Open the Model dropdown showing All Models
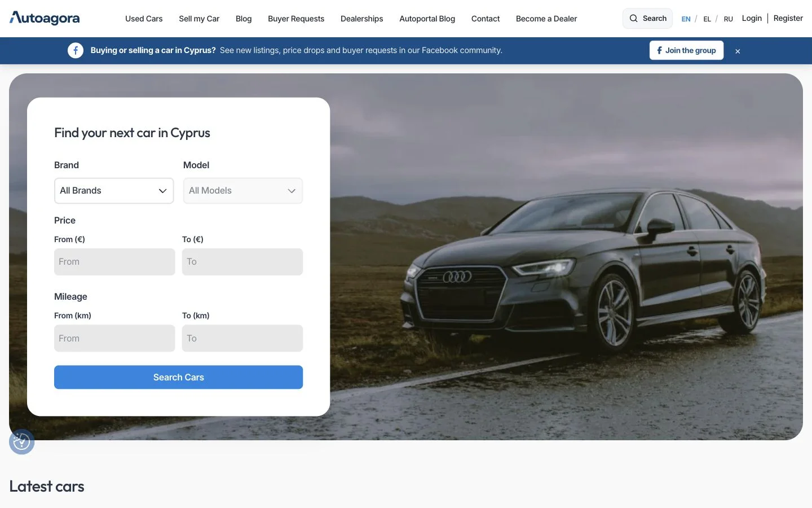This screenshot has width=812, height=508. click(243, 191)
